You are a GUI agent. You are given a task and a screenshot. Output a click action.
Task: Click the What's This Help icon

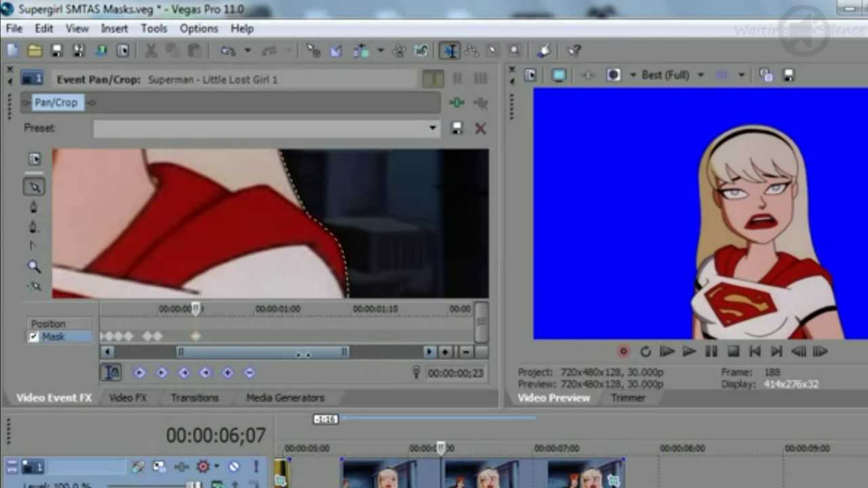pos(574,51)
